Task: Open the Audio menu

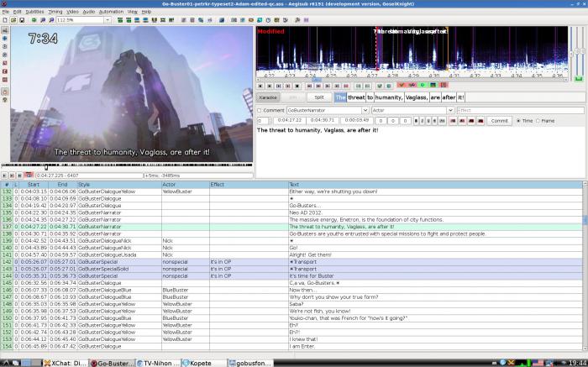Action: pos(89,12)
